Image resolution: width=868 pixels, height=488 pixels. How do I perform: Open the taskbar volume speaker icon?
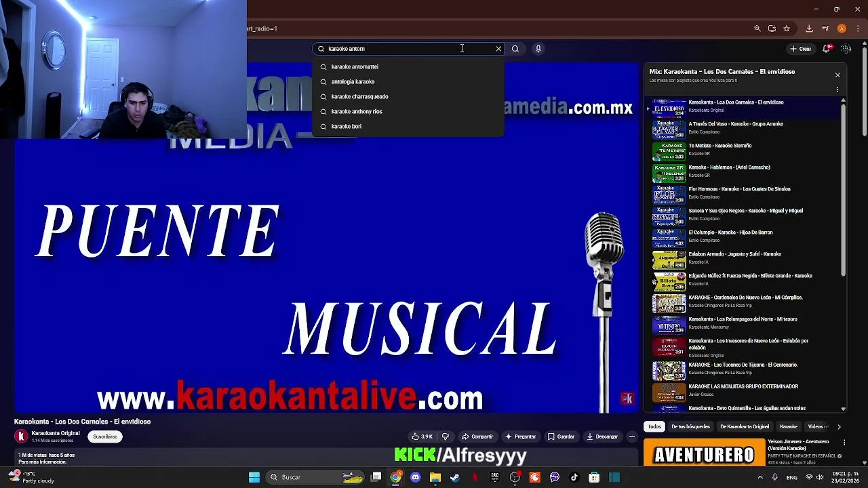coord(821,477)
